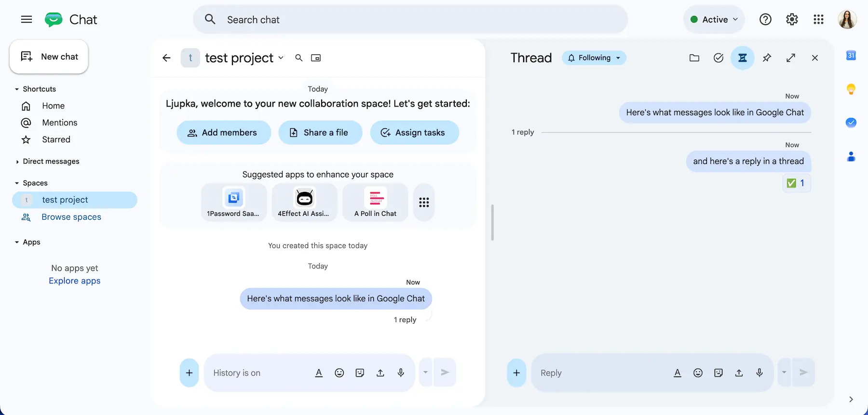
Task: Open the main menu hamburger icon
Action: coord(27,19)
